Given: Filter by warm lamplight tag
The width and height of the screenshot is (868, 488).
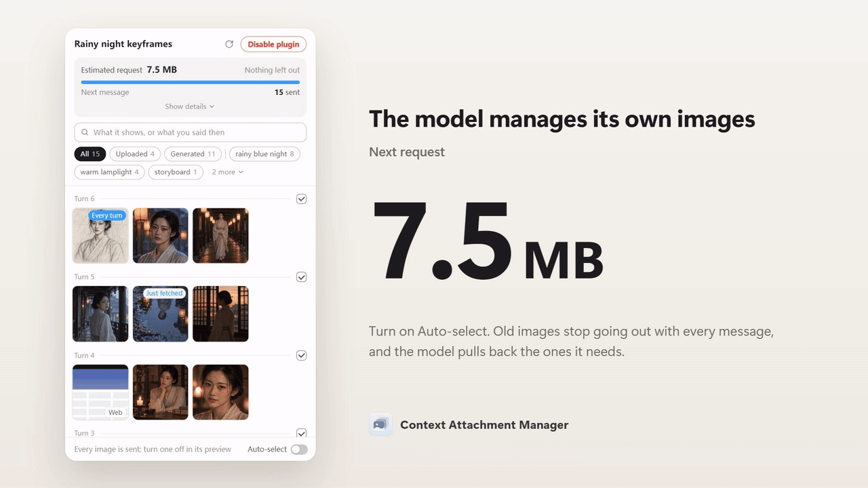Looking at the screenshot, I should coord(109,172).
